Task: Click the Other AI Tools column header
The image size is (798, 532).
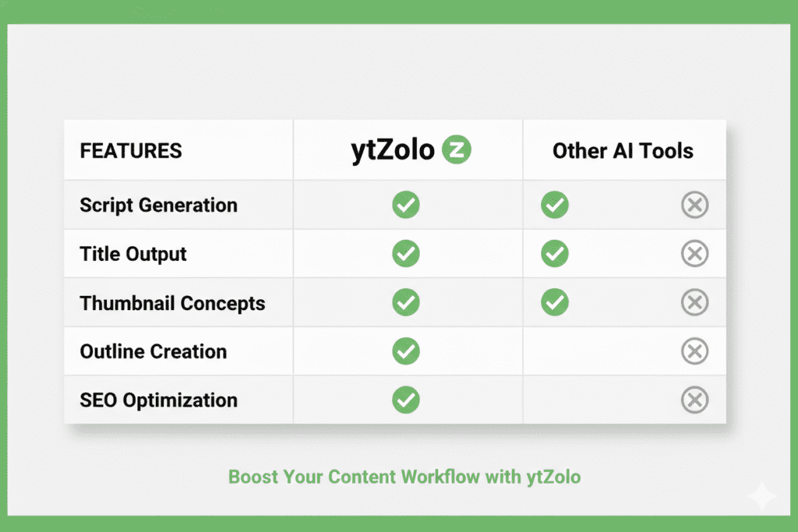Action: tap(623, 151)
